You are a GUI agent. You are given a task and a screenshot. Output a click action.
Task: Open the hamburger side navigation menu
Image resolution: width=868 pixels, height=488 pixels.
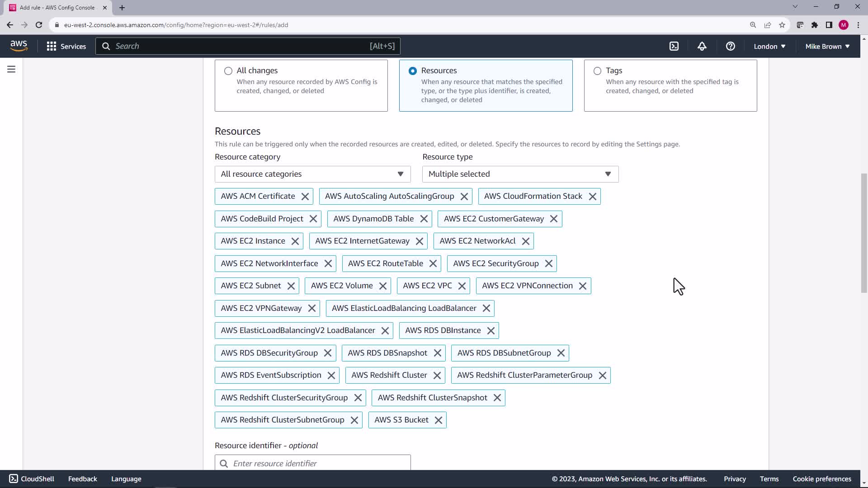tap(11, 69)
